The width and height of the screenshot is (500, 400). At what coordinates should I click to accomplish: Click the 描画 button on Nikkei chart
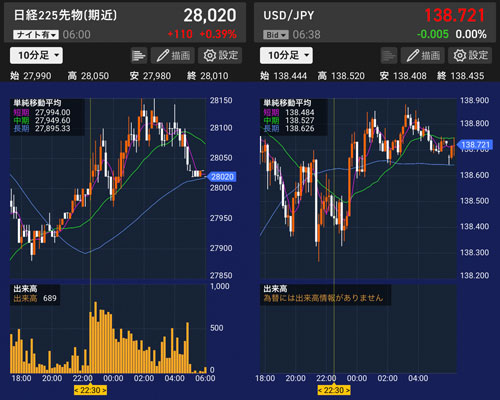click(172, 55)
